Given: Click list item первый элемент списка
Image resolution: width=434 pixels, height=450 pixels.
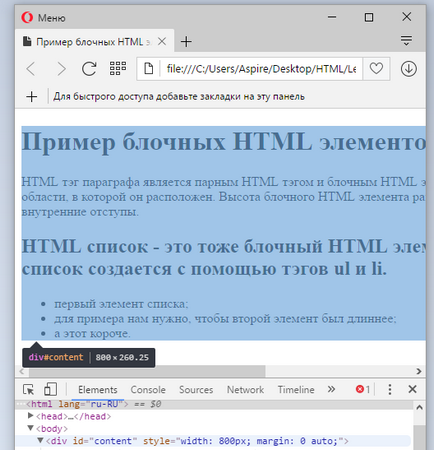Looking at the screenshot, I should pos(121,304).
